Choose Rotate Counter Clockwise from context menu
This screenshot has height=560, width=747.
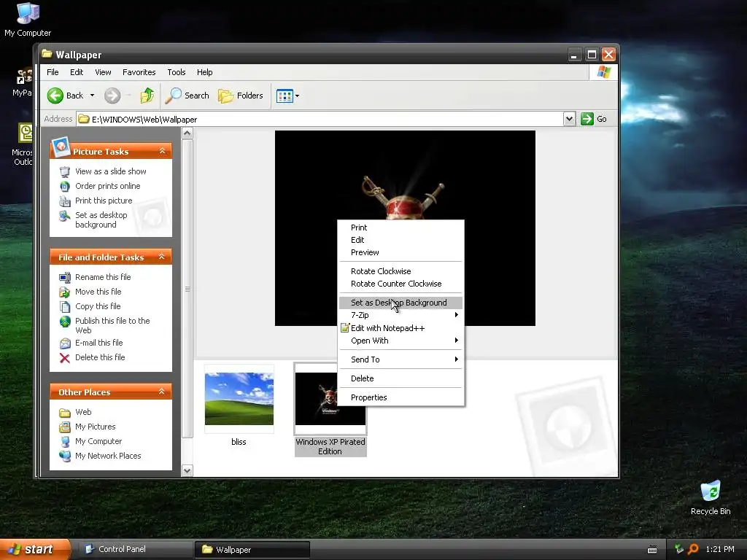coord(400,284)
